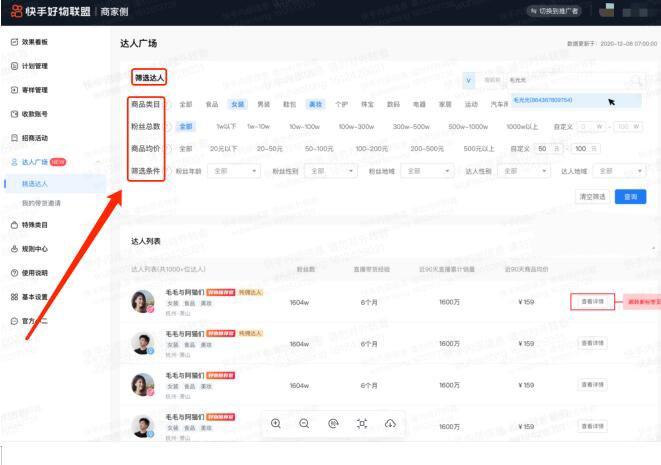
Task: Click first row's 查看详情 button
Action: (592, 301)
